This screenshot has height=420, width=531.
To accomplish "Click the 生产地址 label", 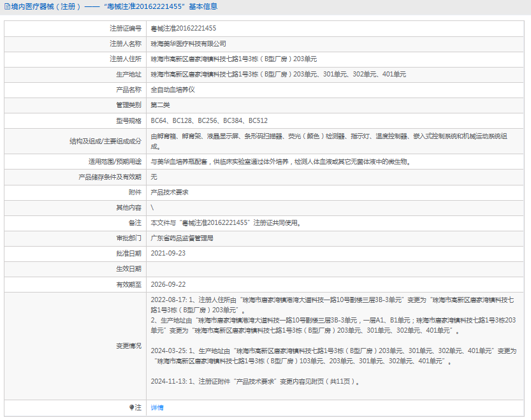I will pyautogui.click(x=129, y=75).
